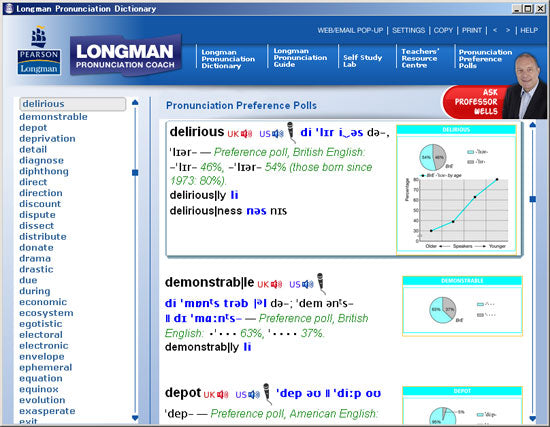Select envelope in word list
The image size is (550, 427).
coord(42,356)
